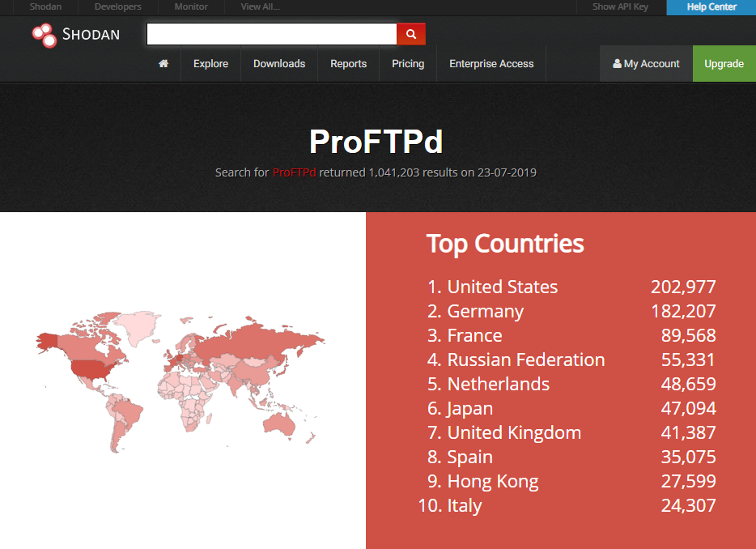
Task: Click the 24,307 result count
Action: point(689,505)
